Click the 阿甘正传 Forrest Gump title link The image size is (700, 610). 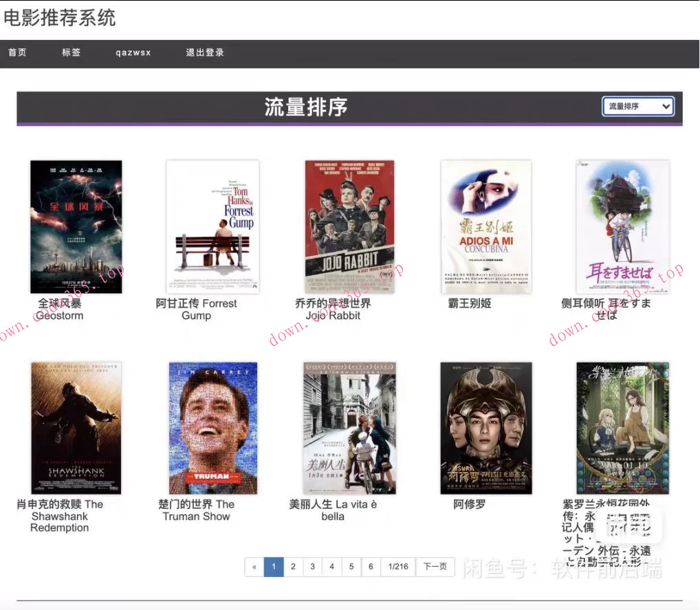(x=197, y=309)
